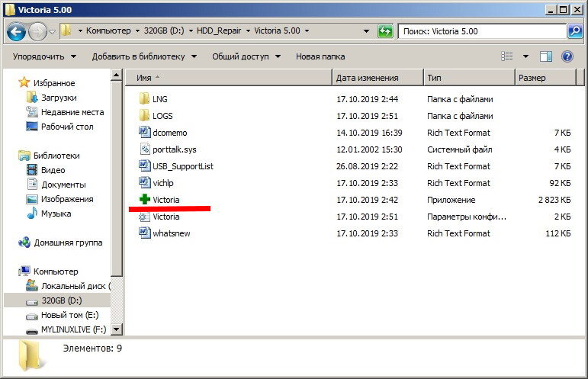
Task: Toggle the preview pane icon
Action: (545, 56)
